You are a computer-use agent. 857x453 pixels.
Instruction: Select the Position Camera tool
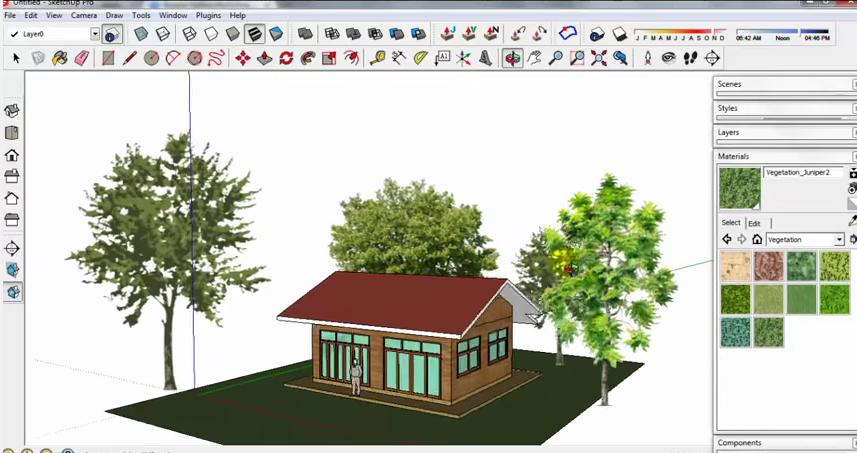pos(647,58)
